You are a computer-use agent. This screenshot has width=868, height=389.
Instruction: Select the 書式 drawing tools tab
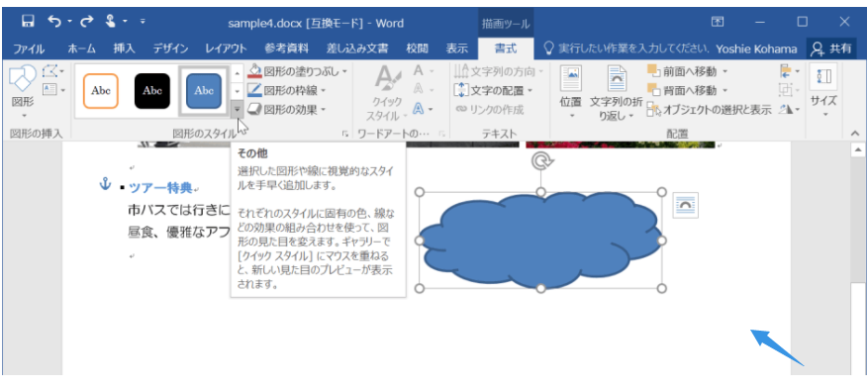[506, 49]
